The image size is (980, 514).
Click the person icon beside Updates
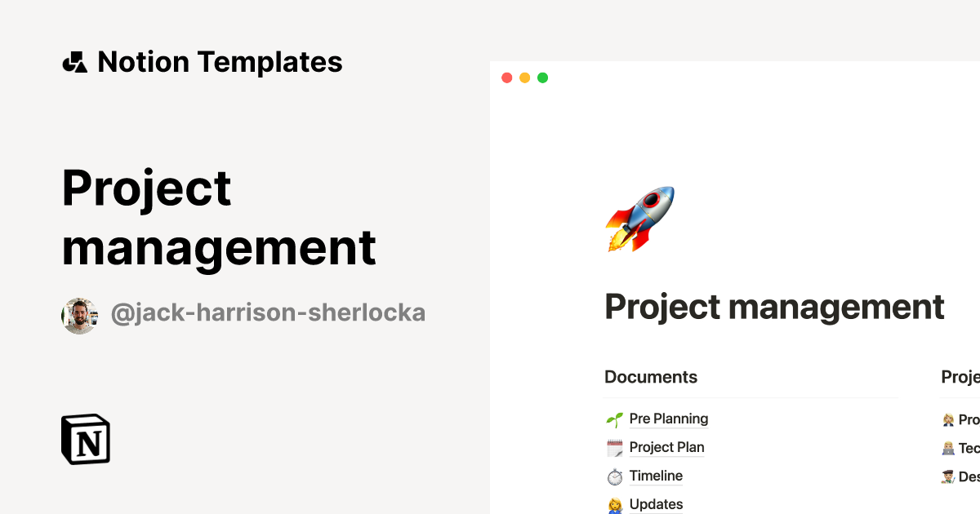614,505
